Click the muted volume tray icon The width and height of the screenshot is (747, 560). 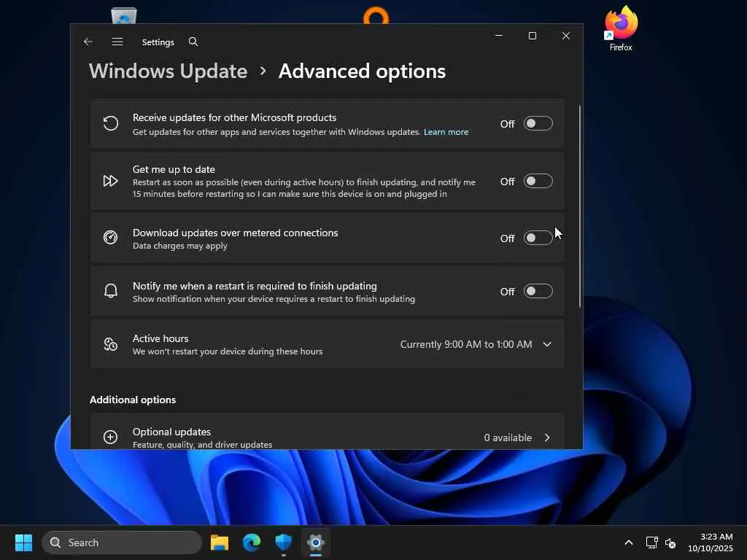pyautogui.click(x=670, y=542)
